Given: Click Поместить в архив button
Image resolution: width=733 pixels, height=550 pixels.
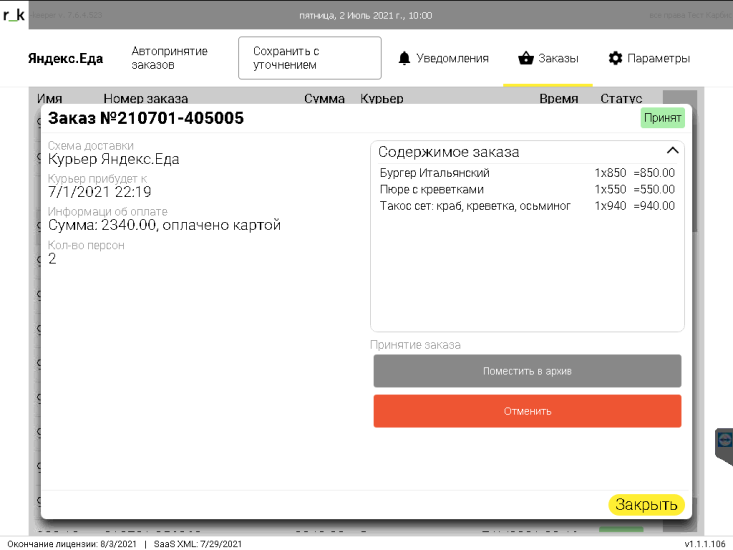Looking at the screenshot, I should point(527,371).
